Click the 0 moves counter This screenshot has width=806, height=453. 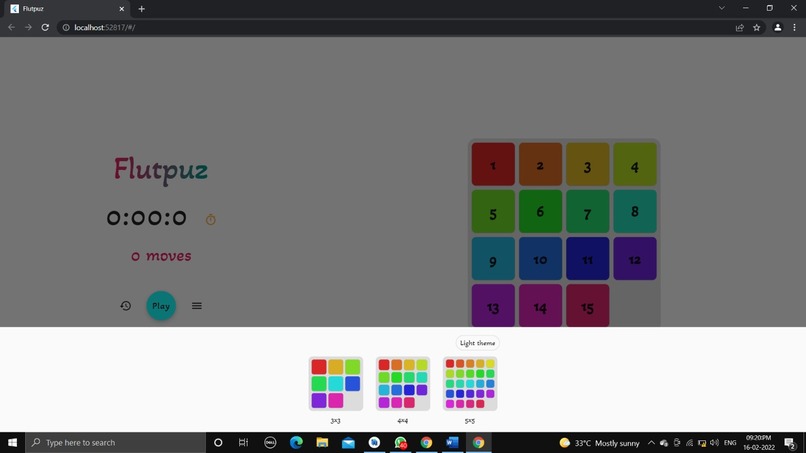pyautogui.click(x=161, y=256)
